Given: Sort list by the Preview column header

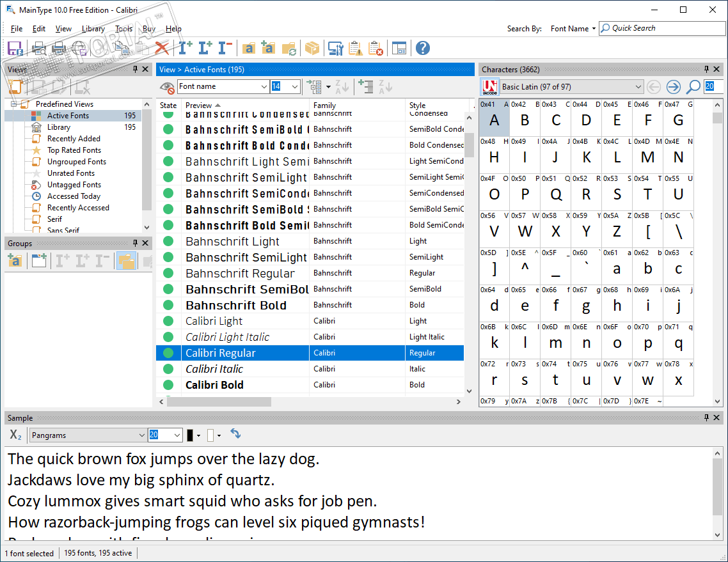Looking at the screenshot, I should point(245,105).
